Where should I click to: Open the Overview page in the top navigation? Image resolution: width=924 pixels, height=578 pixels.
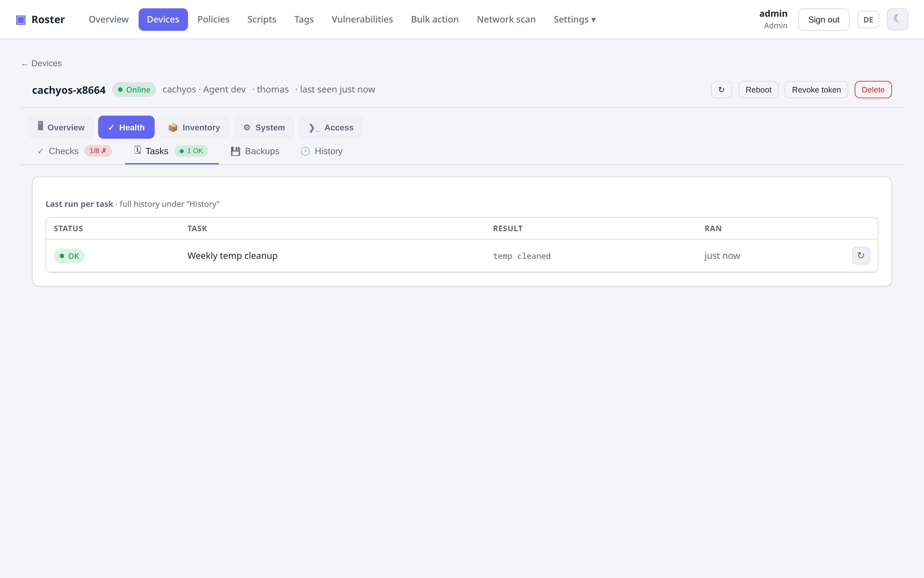(x=108, y=20)
